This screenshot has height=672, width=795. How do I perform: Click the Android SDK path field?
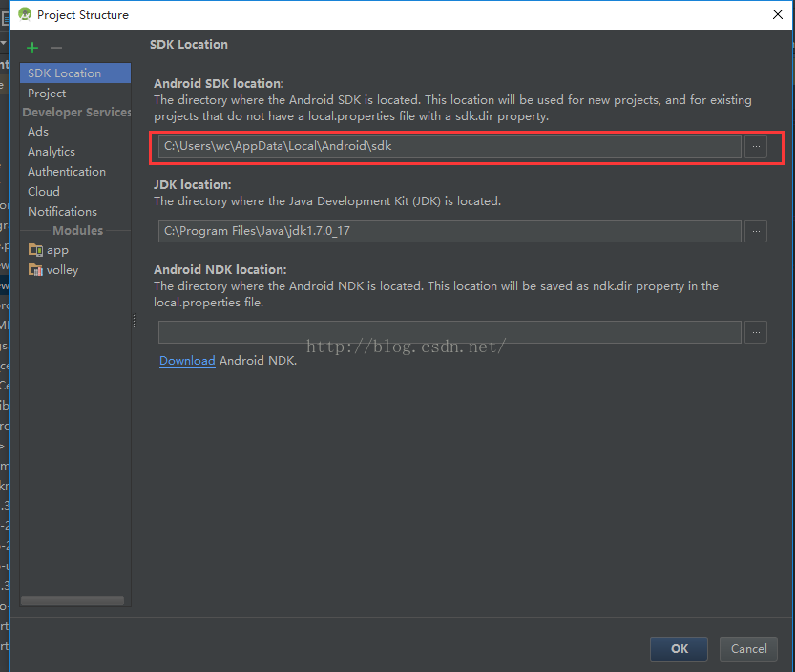[x=450, y=146]
